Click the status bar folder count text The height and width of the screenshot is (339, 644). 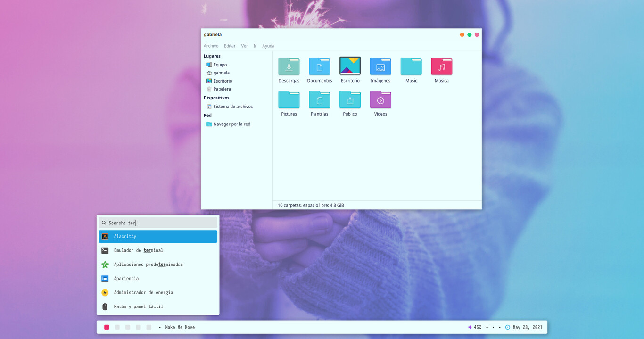click(x=311, y=205)
